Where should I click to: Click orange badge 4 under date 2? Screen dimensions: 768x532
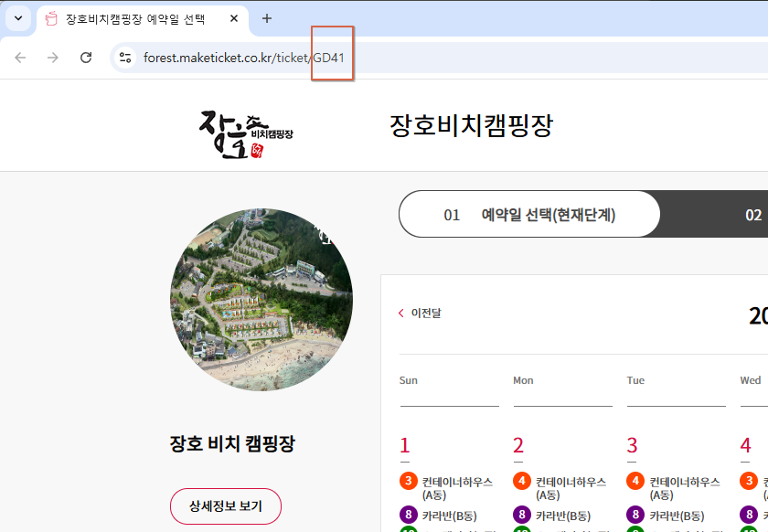[522, 481]
